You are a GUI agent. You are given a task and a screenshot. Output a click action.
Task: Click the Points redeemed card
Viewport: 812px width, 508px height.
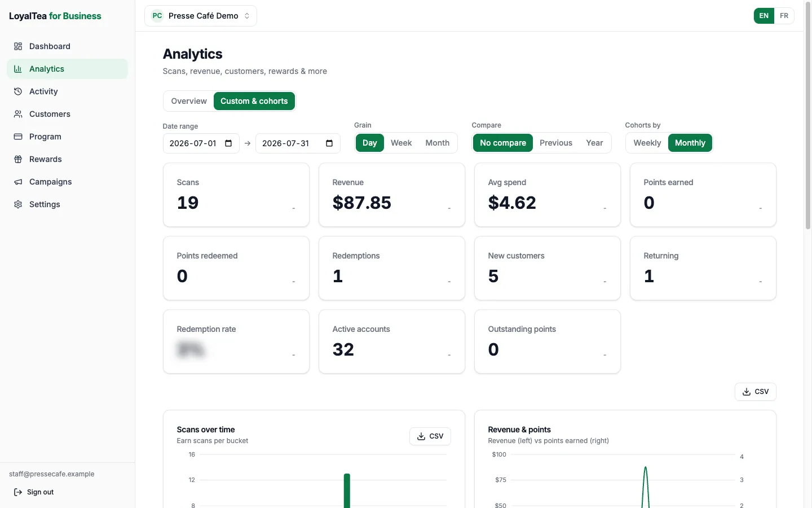pos(236,268)
